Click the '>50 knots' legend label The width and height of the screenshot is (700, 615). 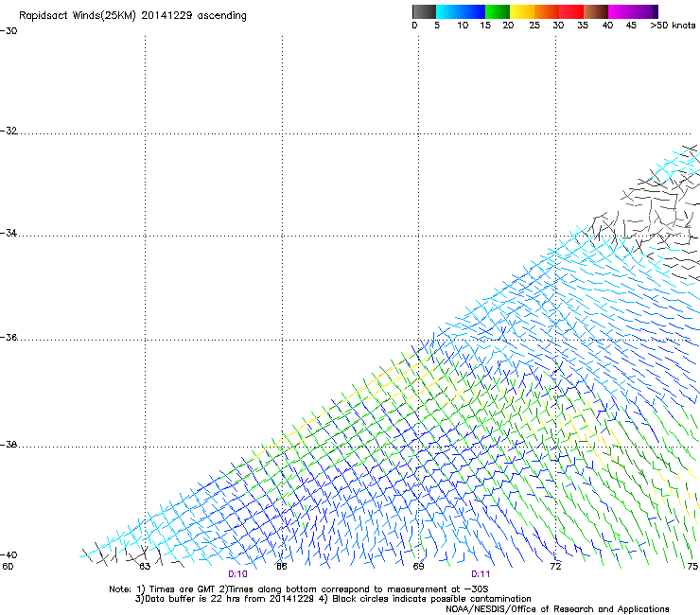[x=673, y=26]
